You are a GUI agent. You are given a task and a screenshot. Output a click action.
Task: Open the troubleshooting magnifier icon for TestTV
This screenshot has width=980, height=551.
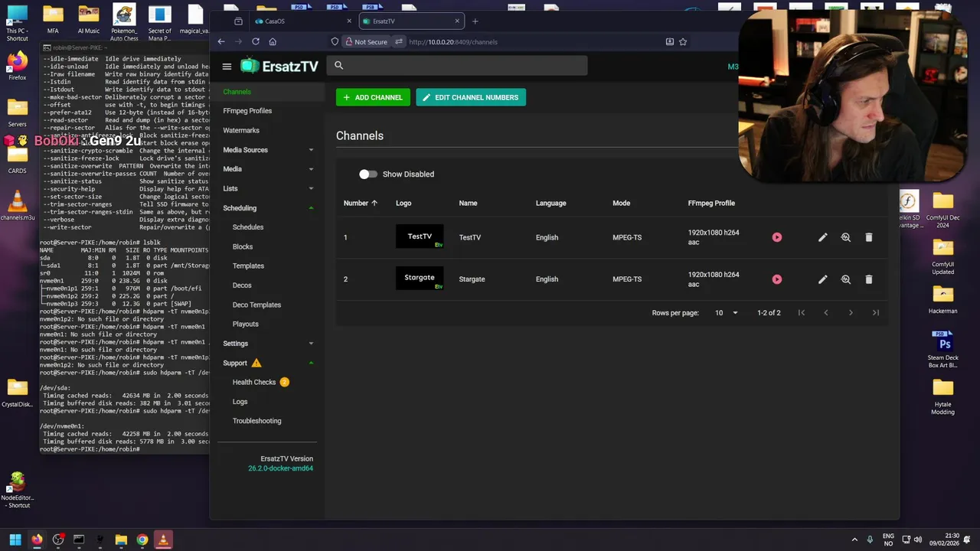point(846,237)
